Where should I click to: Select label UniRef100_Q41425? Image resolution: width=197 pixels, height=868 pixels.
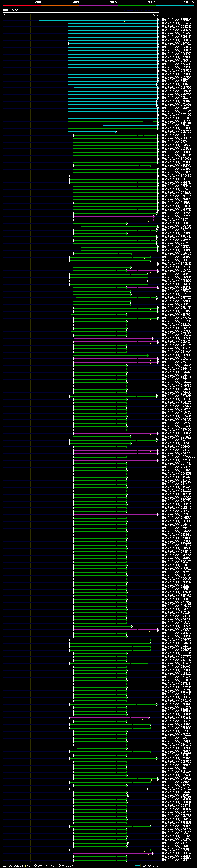click(177, 345)
